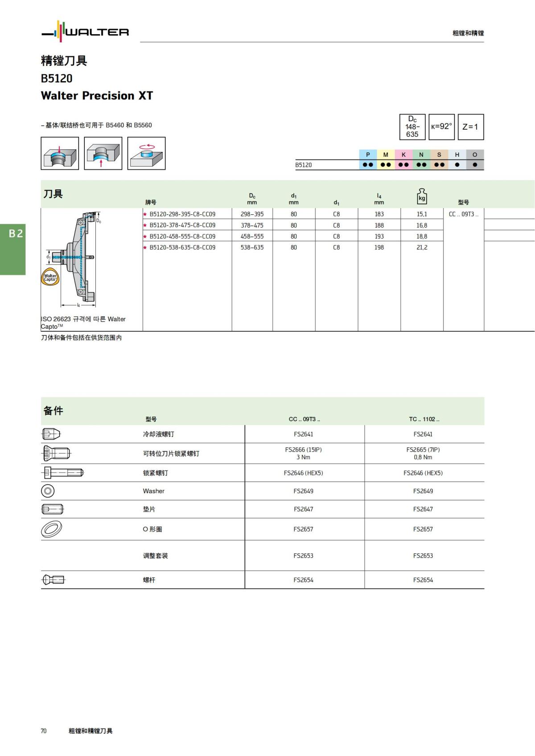Select part number B5120-378-475-C8-CC09
This screenshot has height=756, width=535.
point(182,225)
